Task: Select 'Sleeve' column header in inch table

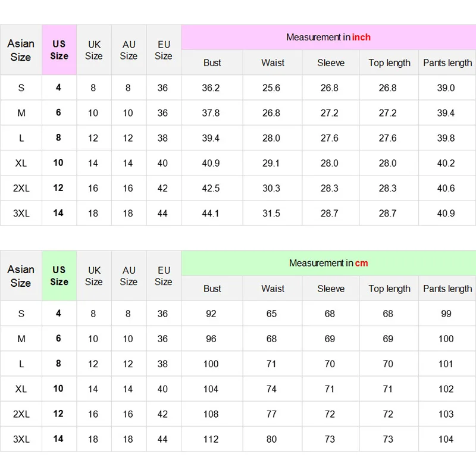Action: [x=331, y=62]
